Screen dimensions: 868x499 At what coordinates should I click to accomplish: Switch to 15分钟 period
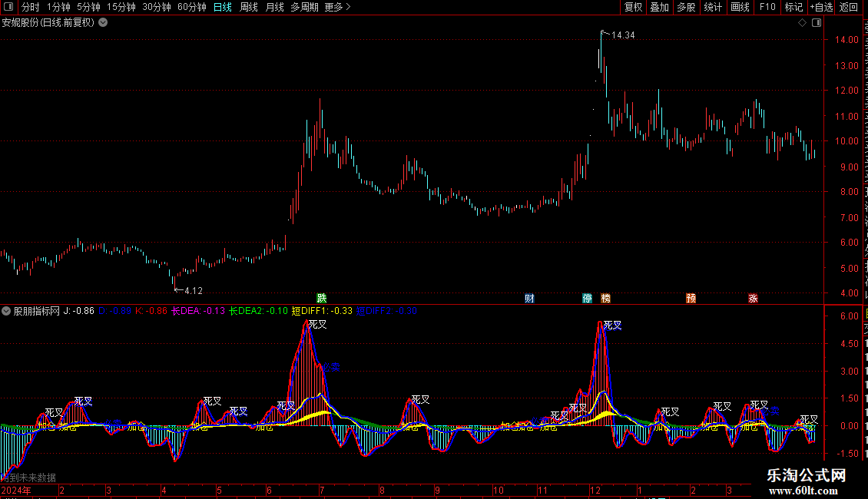coord(121,7)
